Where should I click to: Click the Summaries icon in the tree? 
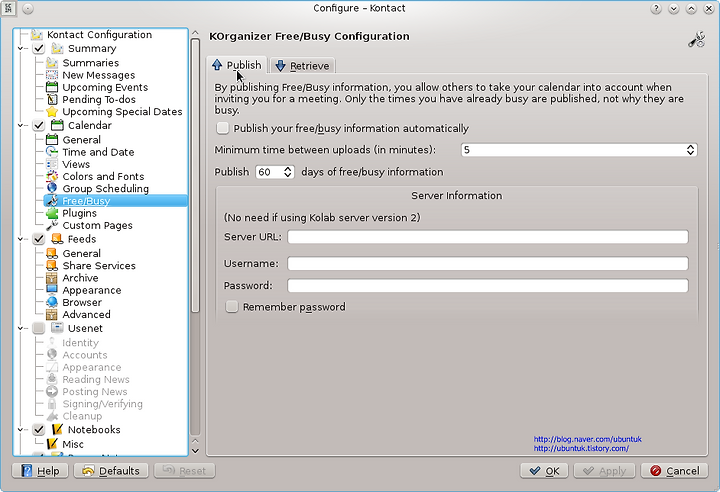point(52,62)
